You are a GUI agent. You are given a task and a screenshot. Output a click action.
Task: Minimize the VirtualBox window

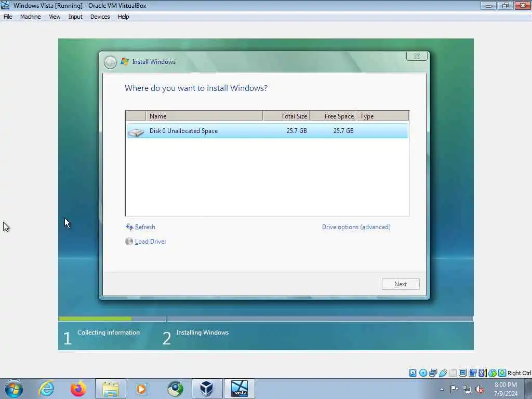488,5
